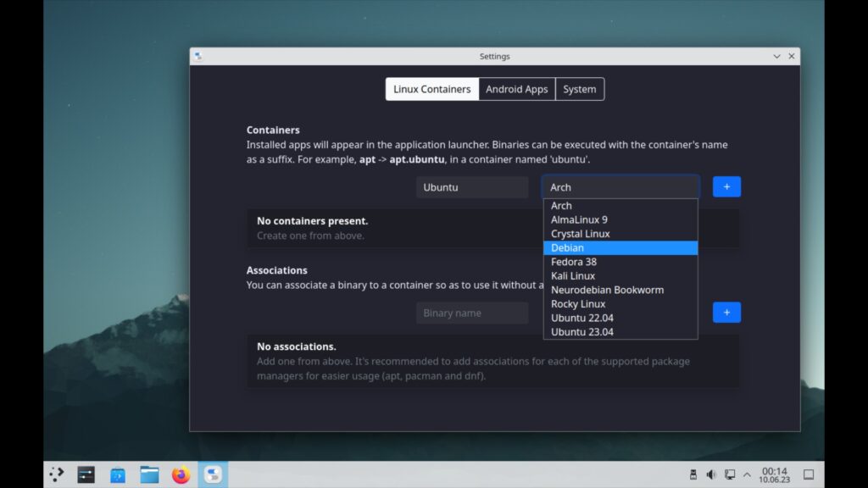Click the 'No associations.' message

296,347
